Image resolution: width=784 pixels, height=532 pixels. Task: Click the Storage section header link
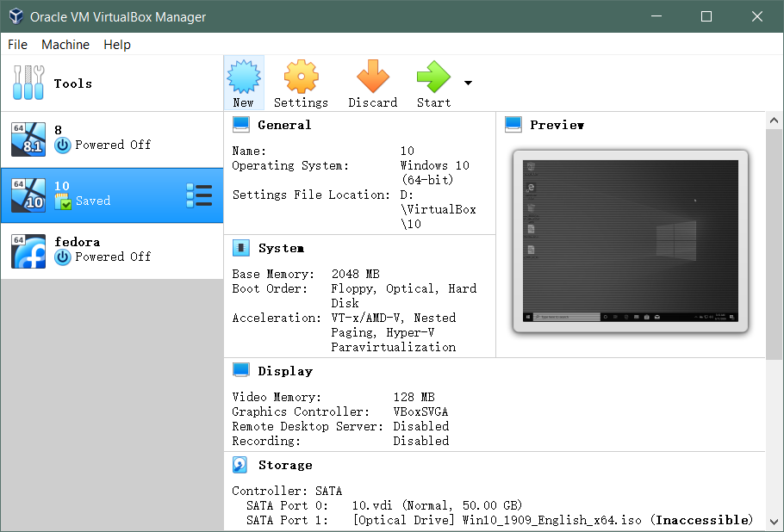tap(285, 465)
